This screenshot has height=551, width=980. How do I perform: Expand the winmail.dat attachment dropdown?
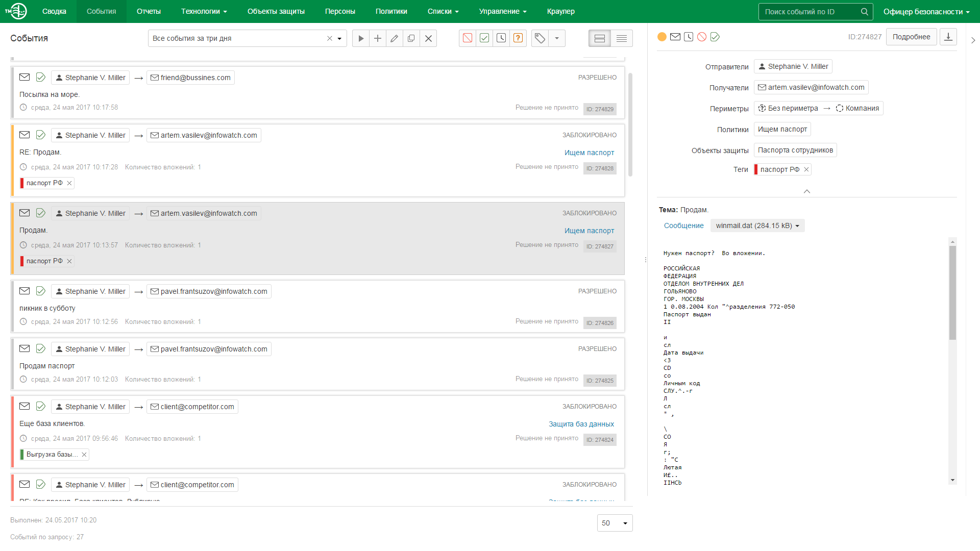tap(757, 226)
